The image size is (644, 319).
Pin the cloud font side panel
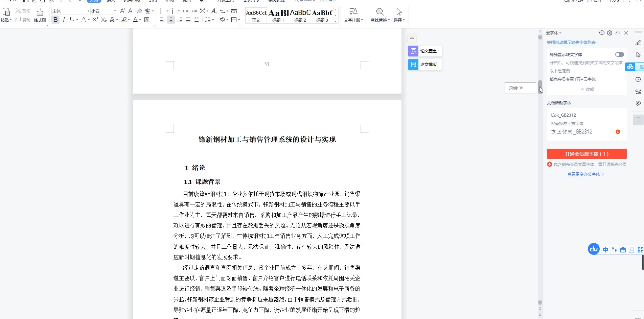click(618, 33)
